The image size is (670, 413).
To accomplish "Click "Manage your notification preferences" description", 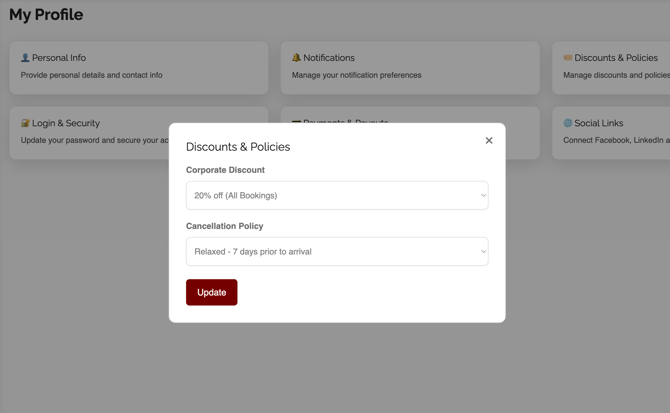I will pos(357,75).
